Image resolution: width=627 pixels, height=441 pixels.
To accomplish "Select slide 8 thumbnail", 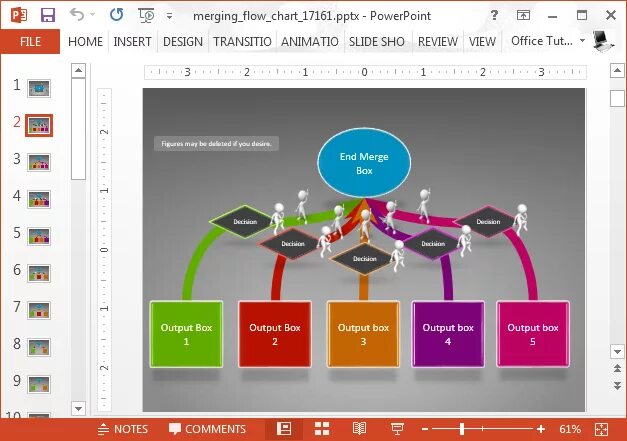I will 39,347.
